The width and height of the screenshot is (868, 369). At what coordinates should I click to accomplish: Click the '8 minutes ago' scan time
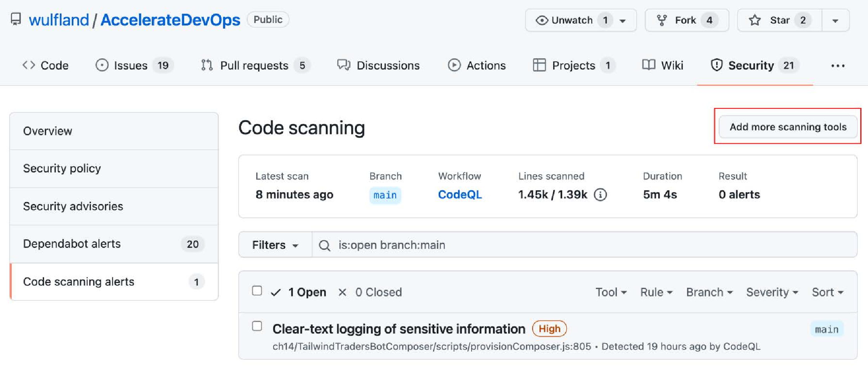(294, 195)
